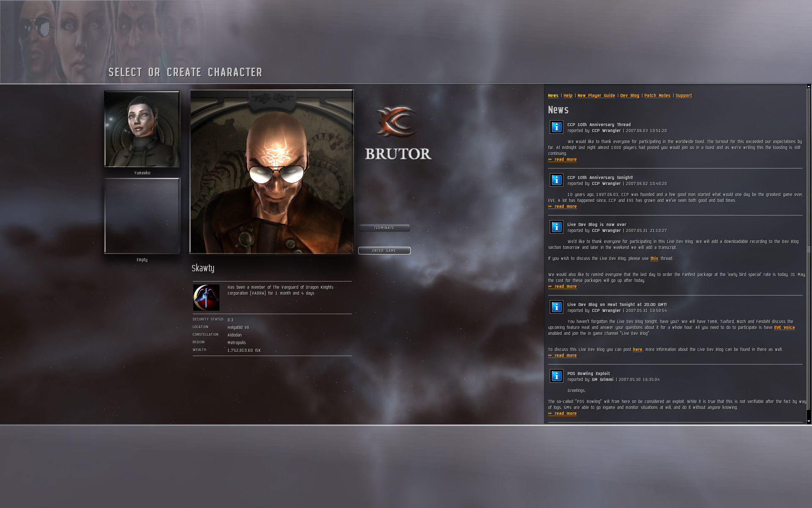Open the New Player Guide tab
Image resolution: width=812 pixels, height=508 pixels.
(x=596, y=96)
